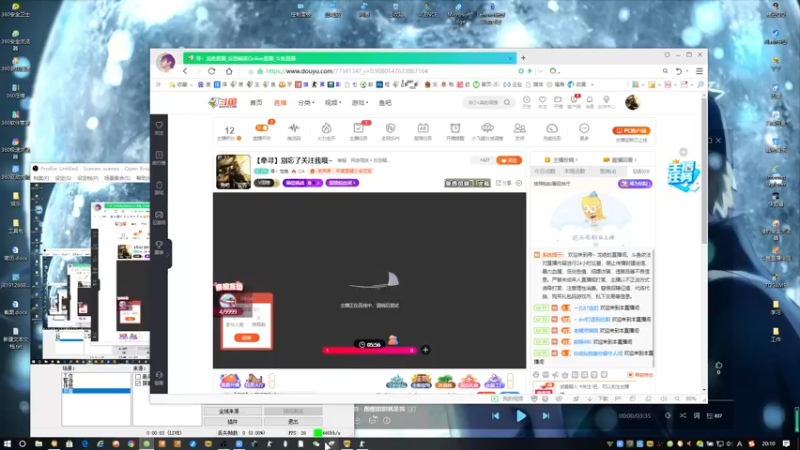Expand the 分类 dropdown in Douyu navigation

(x=306, y=103)
